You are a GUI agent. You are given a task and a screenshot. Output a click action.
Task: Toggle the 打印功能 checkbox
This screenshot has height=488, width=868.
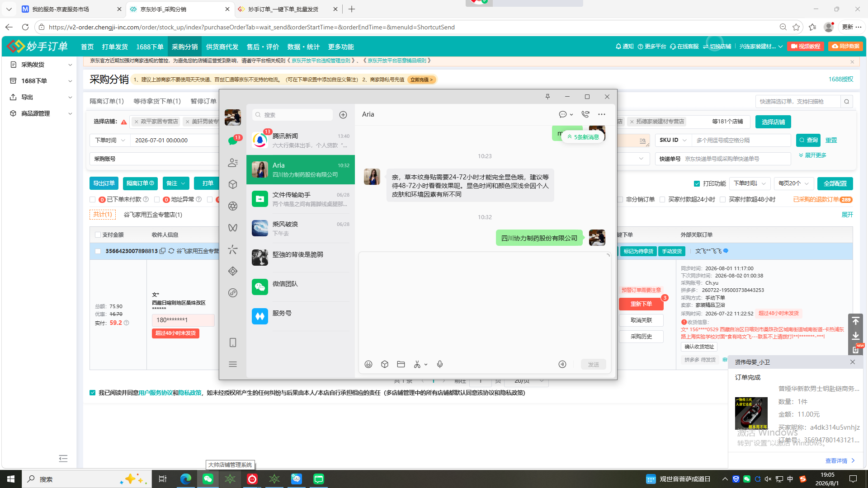[697, 183]
